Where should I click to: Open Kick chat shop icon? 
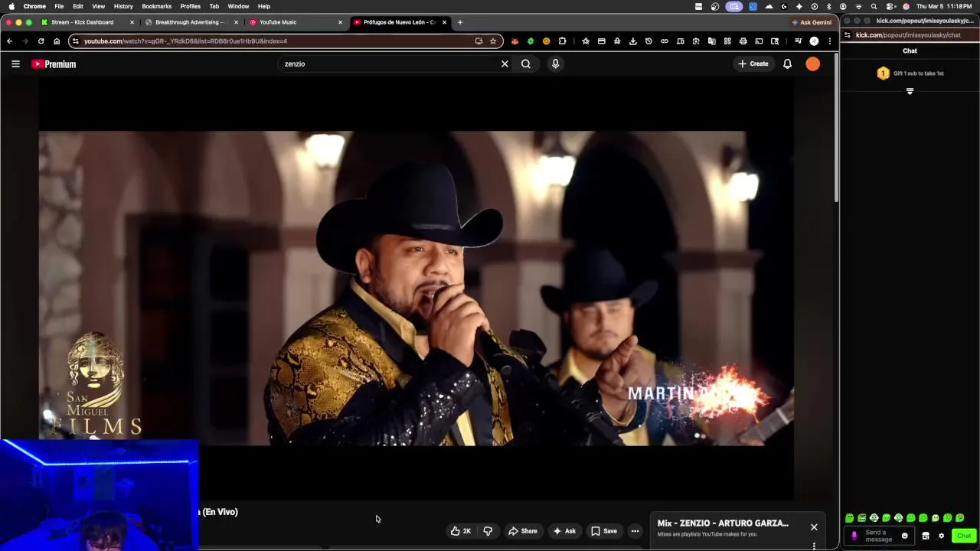pos(926,536)
